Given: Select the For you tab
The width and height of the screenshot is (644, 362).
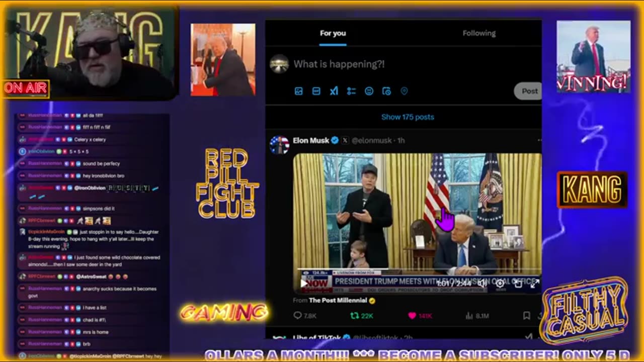Looking at the screenshot, I should click(x=333, y=33).
